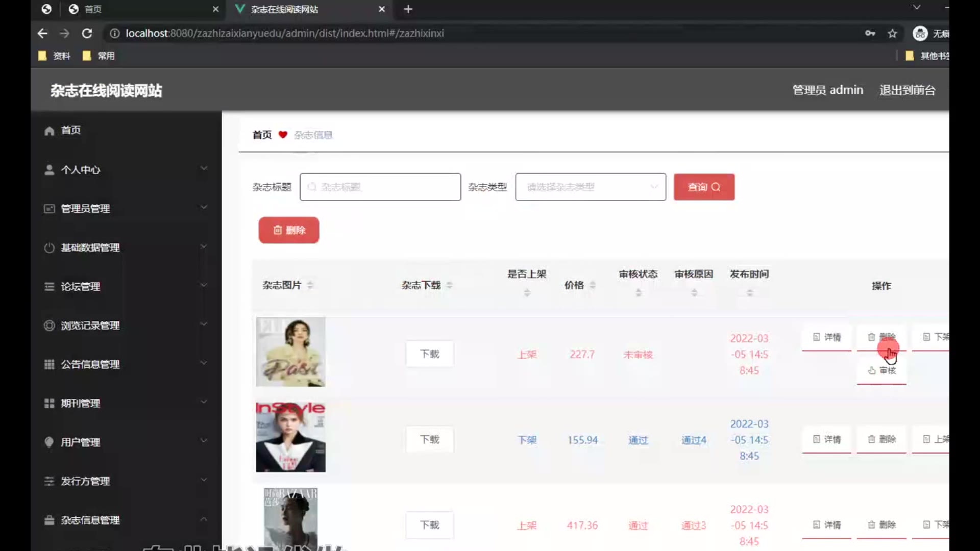
Task: Click the 退出到前台 link in header
Action: click(907, 90)
